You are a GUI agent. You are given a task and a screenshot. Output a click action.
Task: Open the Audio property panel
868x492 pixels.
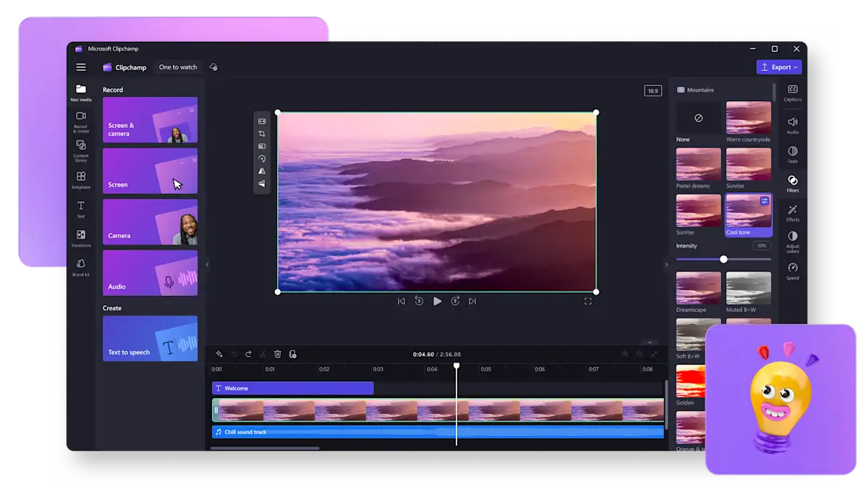tap(793, 126)
